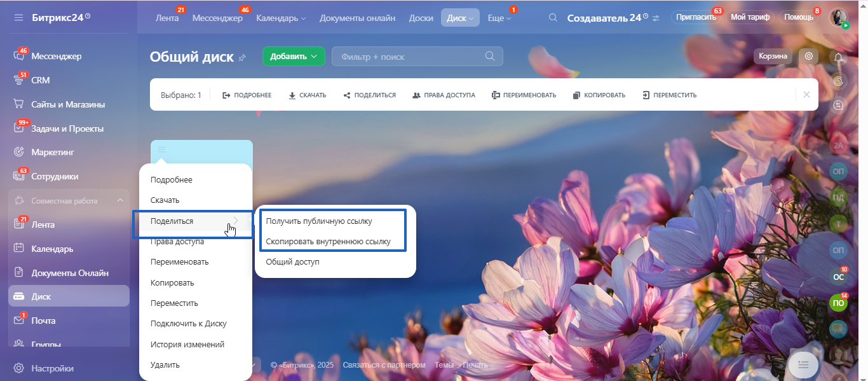Open the Диск dropdown tab in the top menu
This screenshot has height=381, width=868.
460,18
